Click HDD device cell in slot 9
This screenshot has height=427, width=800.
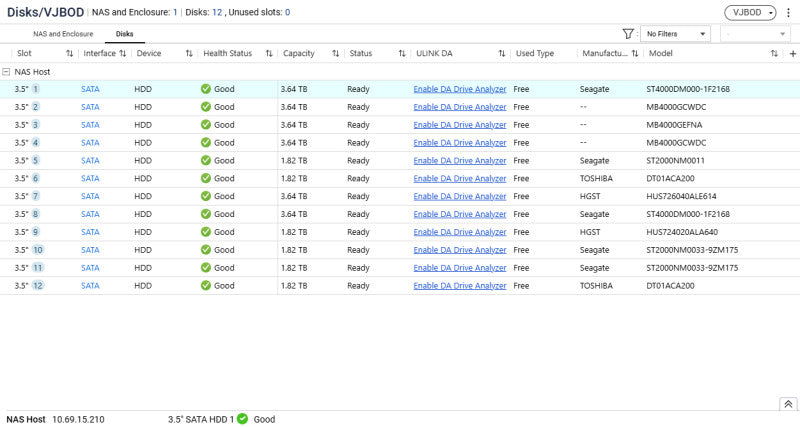[143, 232]
